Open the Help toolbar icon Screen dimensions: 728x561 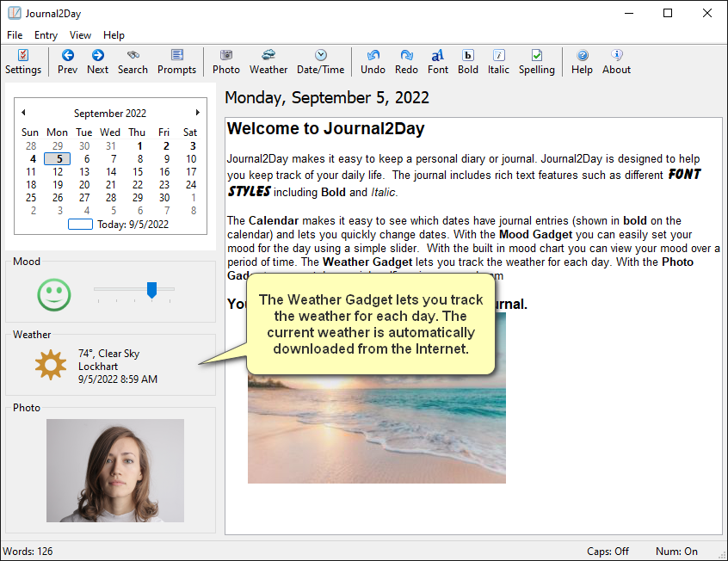point(582,62)
